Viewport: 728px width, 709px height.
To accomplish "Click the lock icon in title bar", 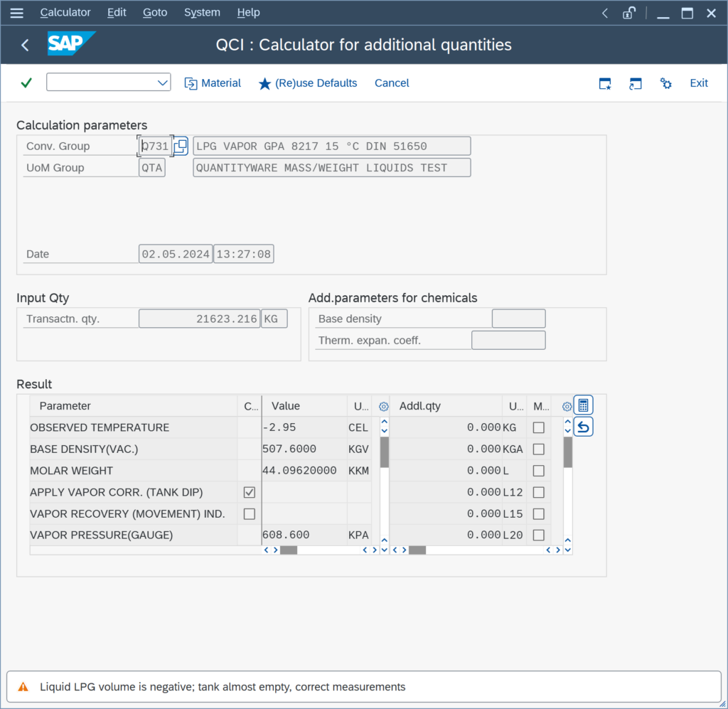I will tap(628, 13).
